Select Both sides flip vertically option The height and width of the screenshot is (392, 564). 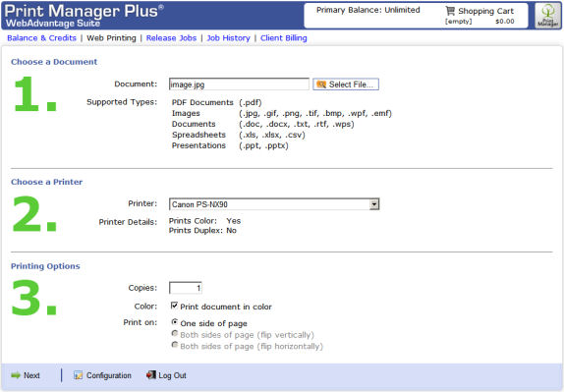pyautogui.click(x=175, y=333)
